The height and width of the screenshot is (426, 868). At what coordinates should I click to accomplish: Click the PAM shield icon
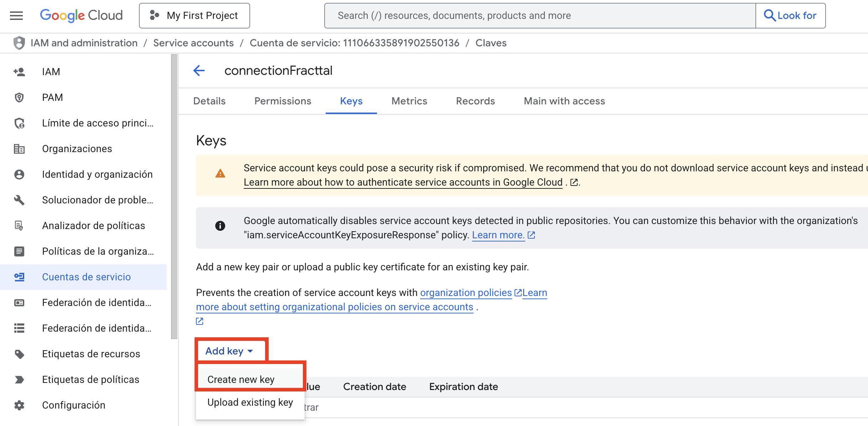tap(19, 97)
